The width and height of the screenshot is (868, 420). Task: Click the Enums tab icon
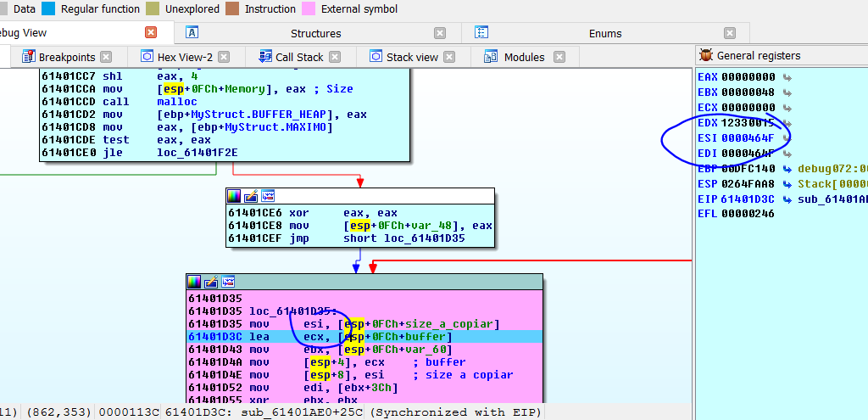click(x=481, y=33)
